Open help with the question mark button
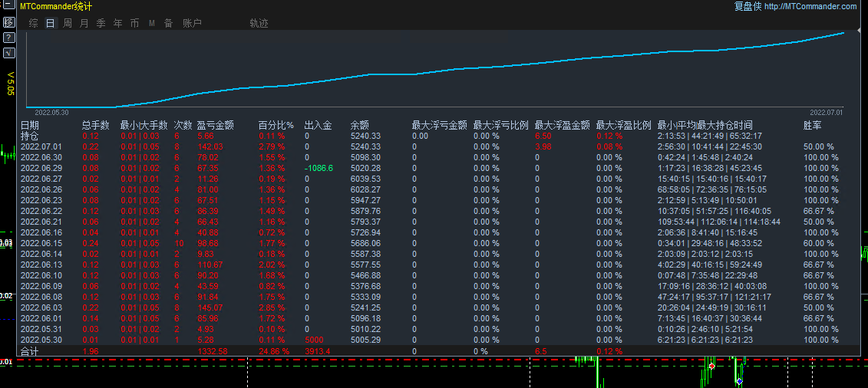Image resolution: width=868 pixels, height=388 pixels. [9, 38]
